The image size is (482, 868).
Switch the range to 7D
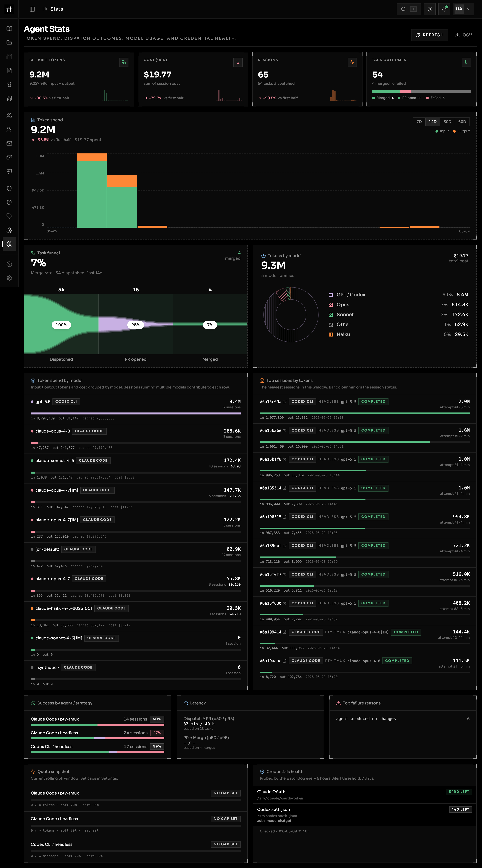(x=419, y=122)
